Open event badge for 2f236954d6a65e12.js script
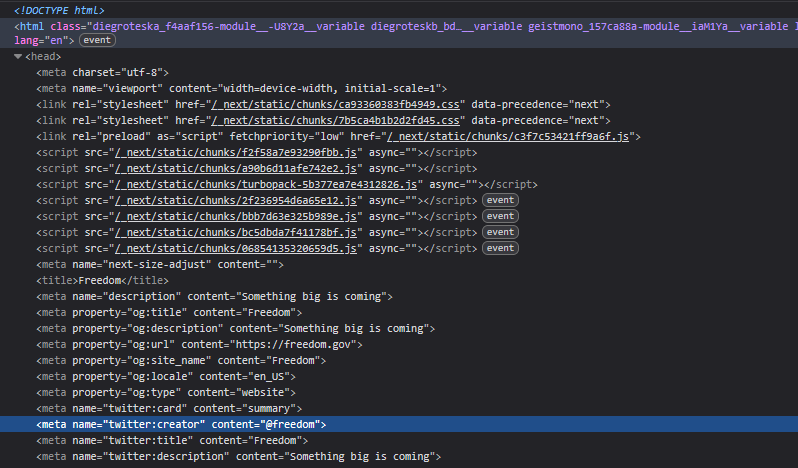The height and width of the screenshot is (468, 798). (x=500, y=200)
